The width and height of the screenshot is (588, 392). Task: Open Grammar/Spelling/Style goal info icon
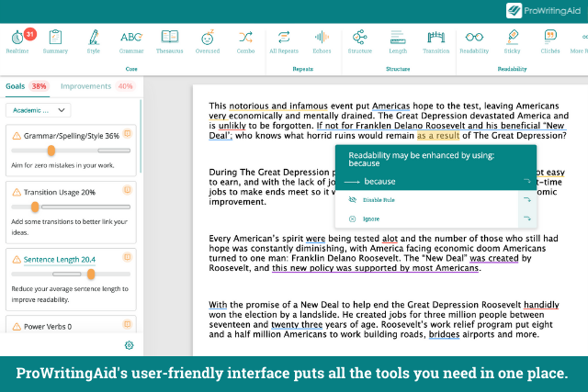point(128,133)
